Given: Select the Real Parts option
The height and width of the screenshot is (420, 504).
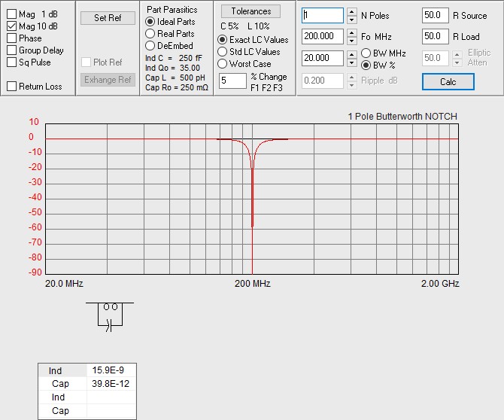Looking at the screenshot, I should 150,34.
